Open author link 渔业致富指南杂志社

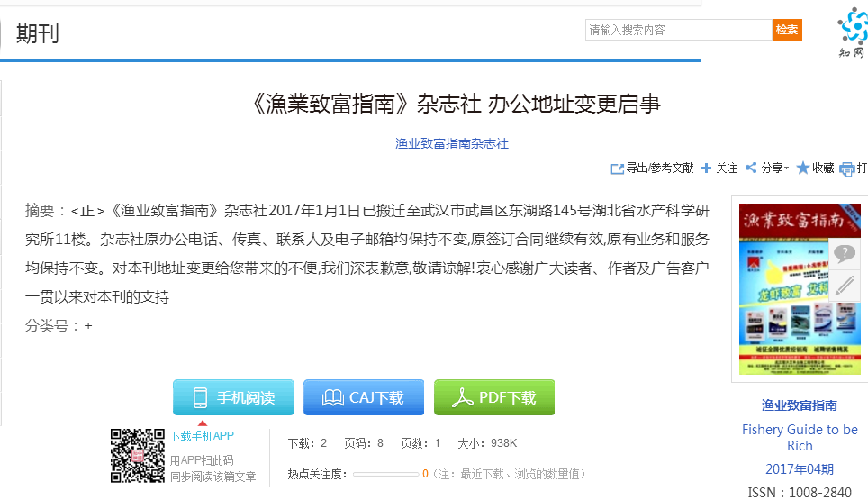452,143
